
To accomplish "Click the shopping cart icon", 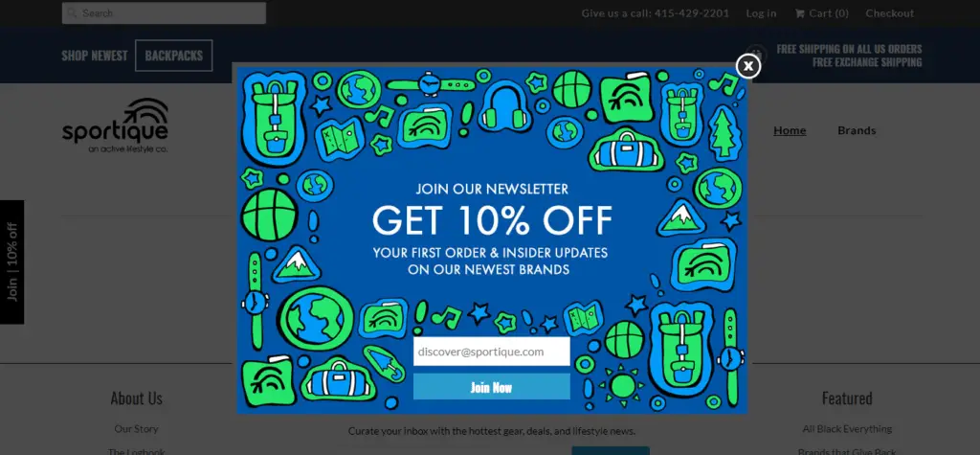I will pos(799,13).
